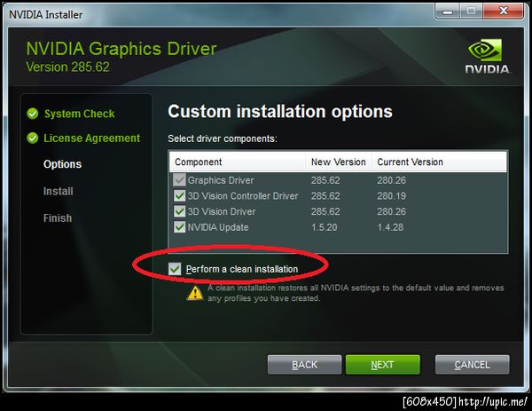Close the NVIDIA Installer window
Screen dimensions: 532x411
[x=504, y=12]
